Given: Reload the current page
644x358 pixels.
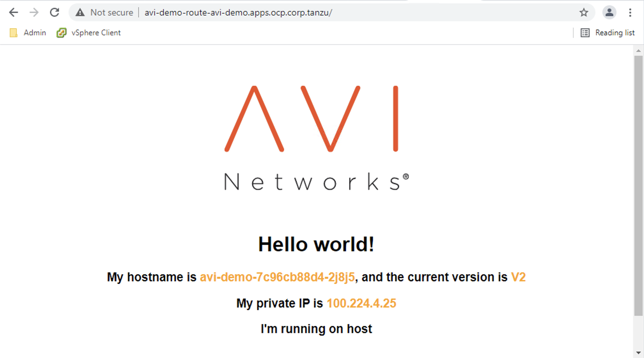Looking at the screenshot, I should (55, 12).
